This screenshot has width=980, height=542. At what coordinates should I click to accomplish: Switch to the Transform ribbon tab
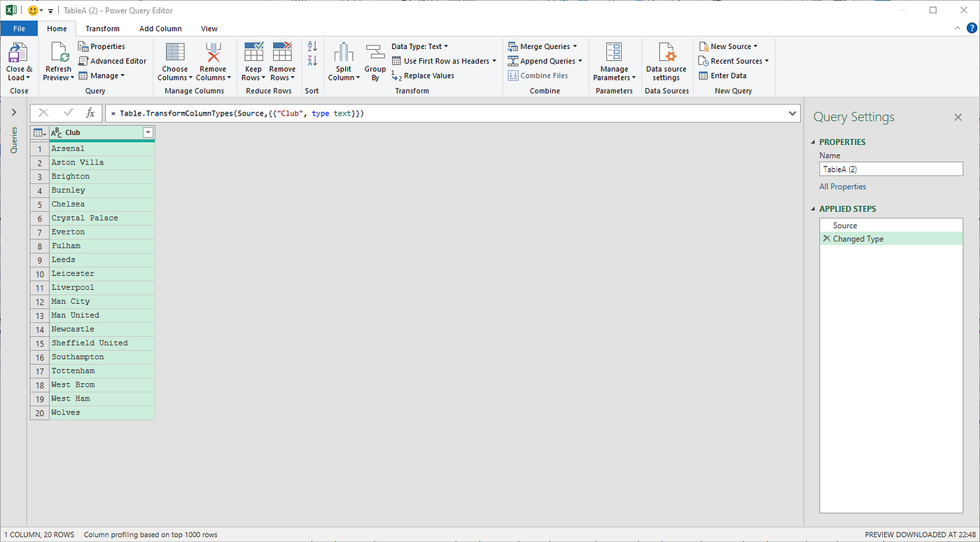pos(102,29)
